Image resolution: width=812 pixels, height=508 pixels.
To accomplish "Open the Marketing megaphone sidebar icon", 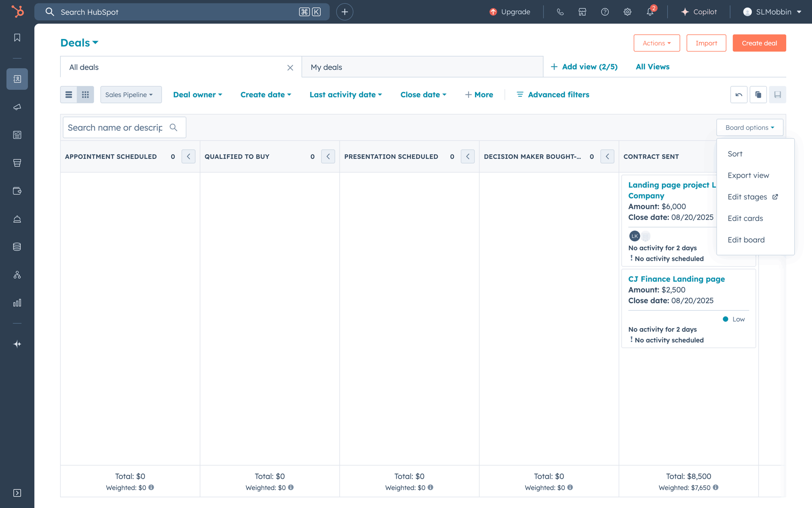I will 17,107.
